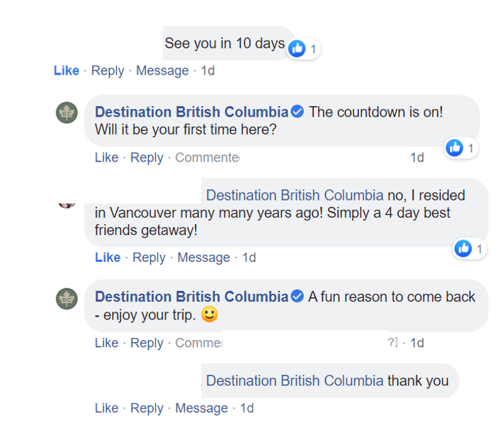Click like reaction on 'See you in 10 days'

297,48
